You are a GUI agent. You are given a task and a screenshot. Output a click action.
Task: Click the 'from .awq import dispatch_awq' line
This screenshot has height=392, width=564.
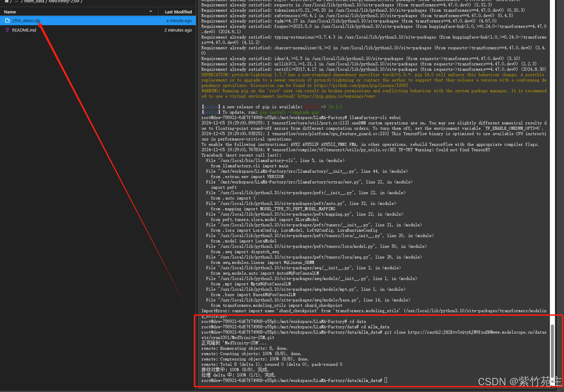click(x=245, y=252)
